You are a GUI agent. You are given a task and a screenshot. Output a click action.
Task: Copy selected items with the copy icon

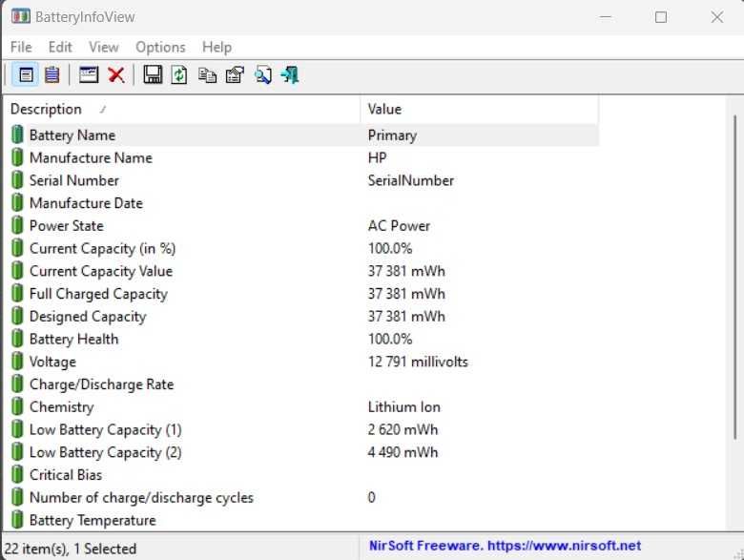(x=207, y=75)
